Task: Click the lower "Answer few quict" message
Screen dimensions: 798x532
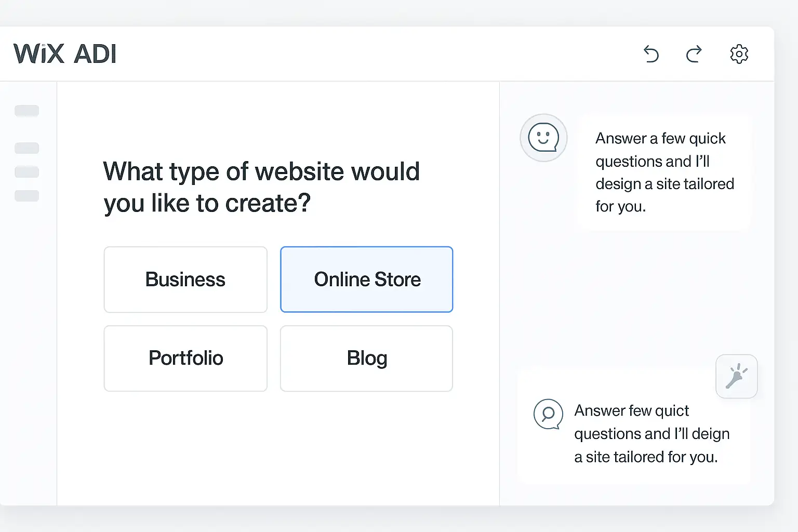Action: click(x=651, y=434)
